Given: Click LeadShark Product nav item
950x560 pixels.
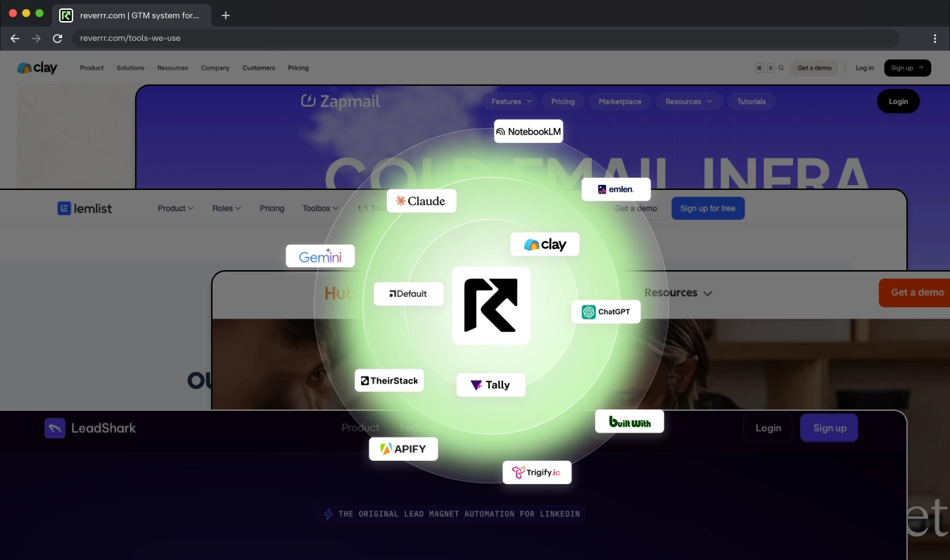Looking at the screenshot, I should 360,428.
